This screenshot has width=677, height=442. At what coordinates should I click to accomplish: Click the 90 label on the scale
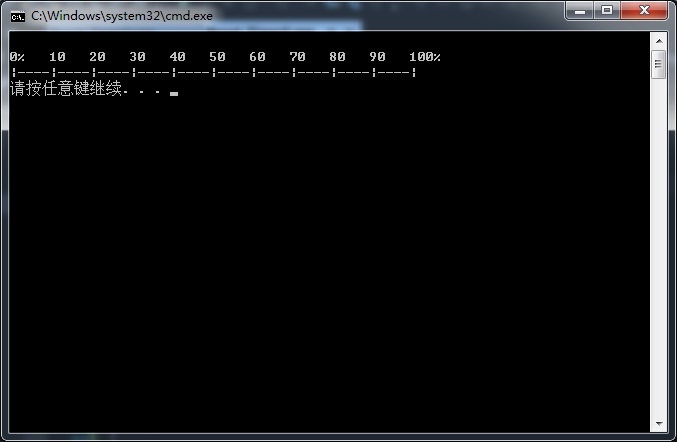[x=377, y=57]
